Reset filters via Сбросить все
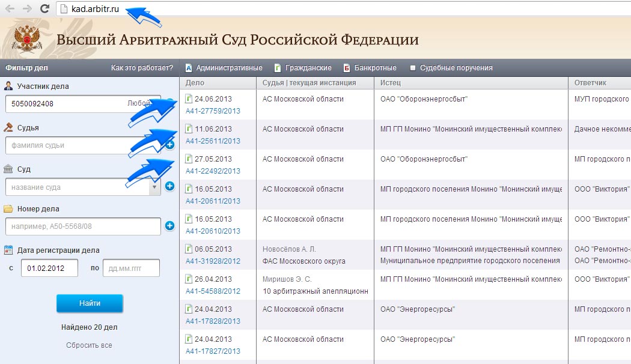This screenshot has height=364, width=631. click(x=90, y=345)
